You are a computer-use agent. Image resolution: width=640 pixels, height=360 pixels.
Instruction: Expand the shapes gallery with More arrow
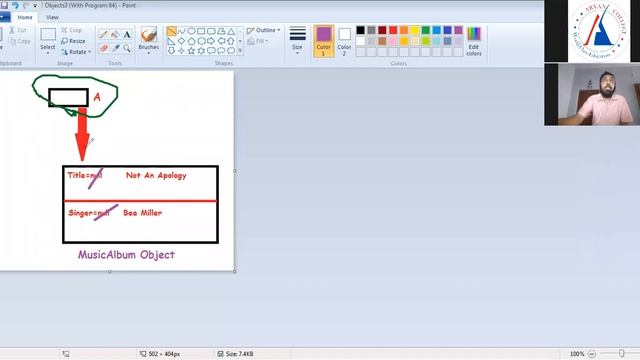pos(240,51)
